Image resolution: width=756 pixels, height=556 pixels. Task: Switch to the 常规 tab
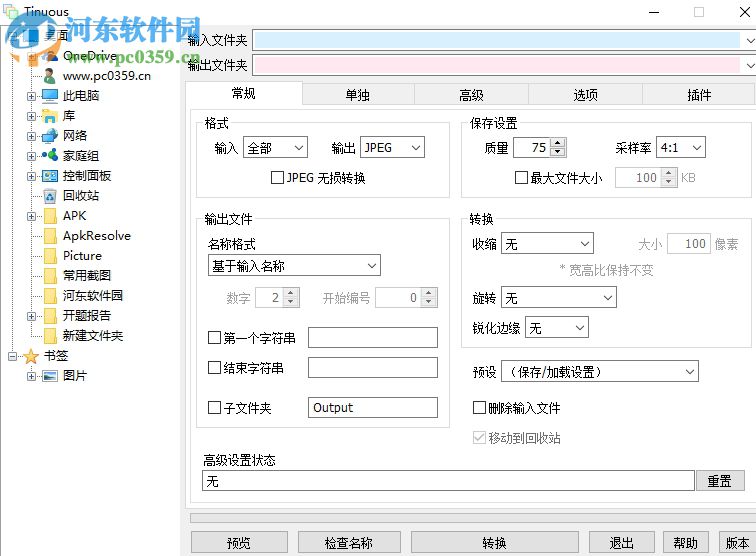click(x=243, y=93)
